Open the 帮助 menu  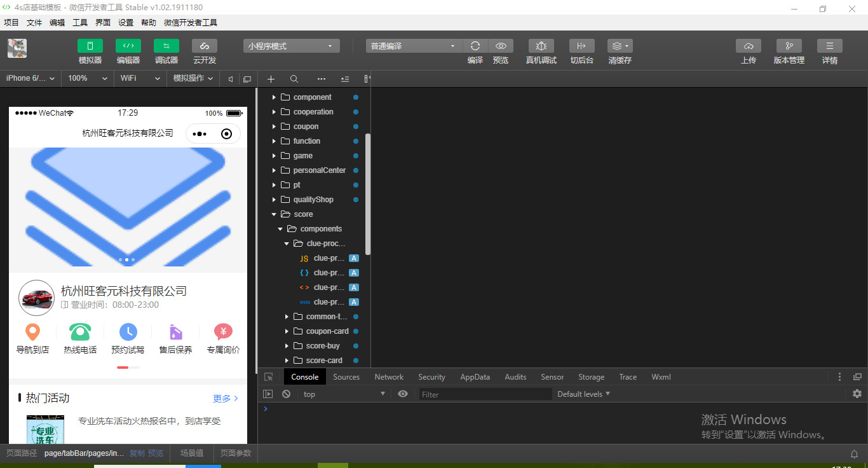pos(149,22)
